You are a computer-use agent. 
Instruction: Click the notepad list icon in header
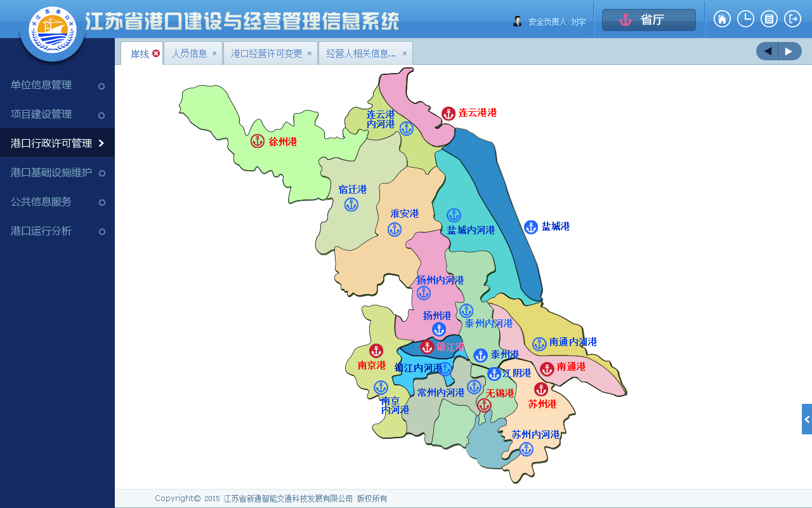pyautogui.click(x=769, y=19)
